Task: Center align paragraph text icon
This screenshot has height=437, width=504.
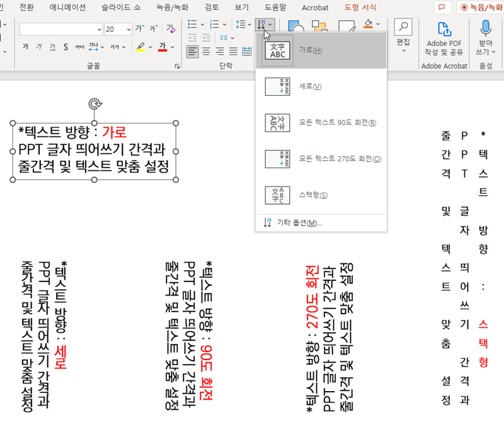Action: (x=206, y=52)
